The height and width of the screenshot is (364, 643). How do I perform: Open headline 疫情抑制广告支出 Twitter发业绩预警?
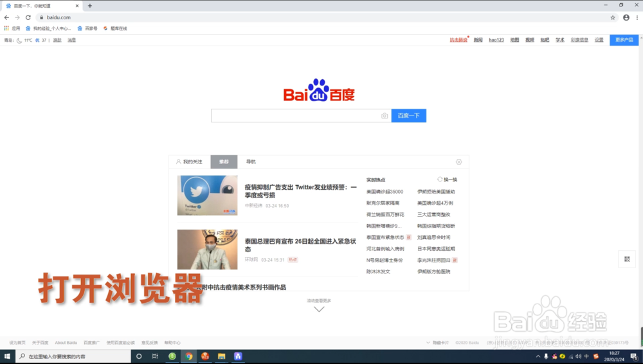[300, 191]
